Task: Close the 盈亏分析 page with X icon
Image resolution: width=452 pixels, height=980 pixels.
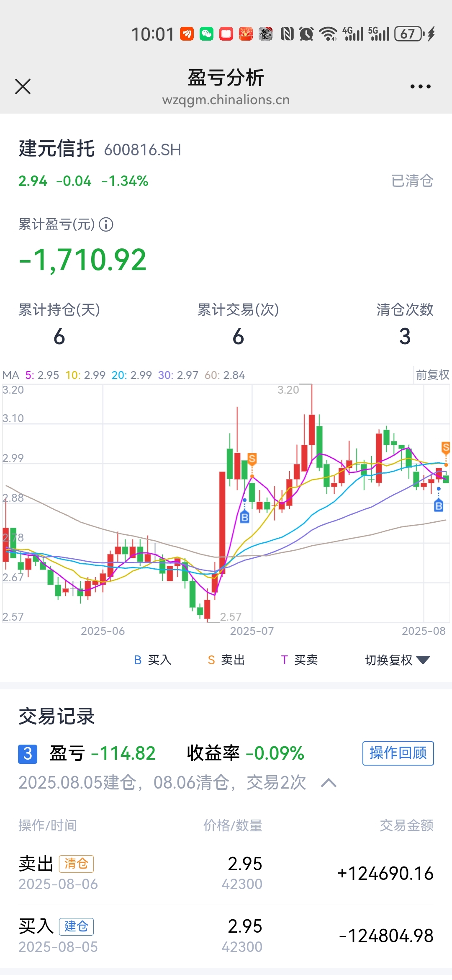Action: tap(23, 87)
